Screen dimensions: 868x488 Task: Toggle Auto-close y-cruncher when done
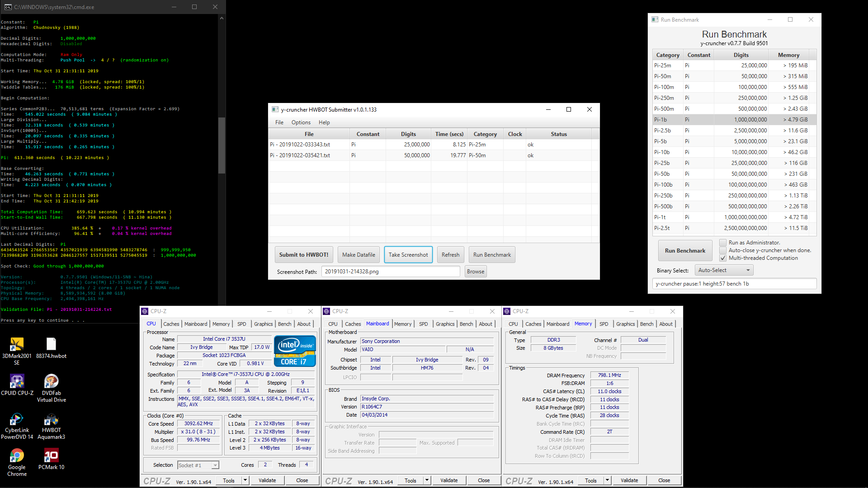[x=723, y=250]
